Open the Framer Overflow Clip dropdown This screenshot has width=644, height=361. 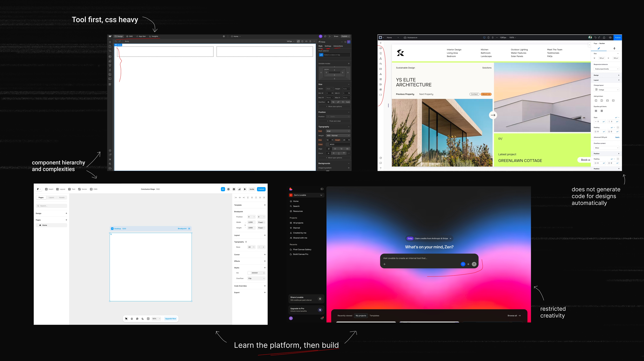click(256, 278)
